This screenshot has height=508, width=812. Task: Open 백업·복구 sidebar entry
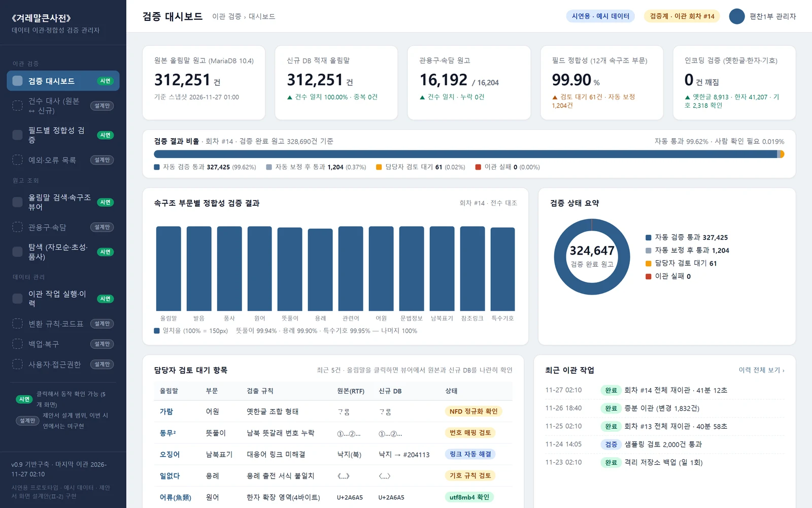pos(63,344)
